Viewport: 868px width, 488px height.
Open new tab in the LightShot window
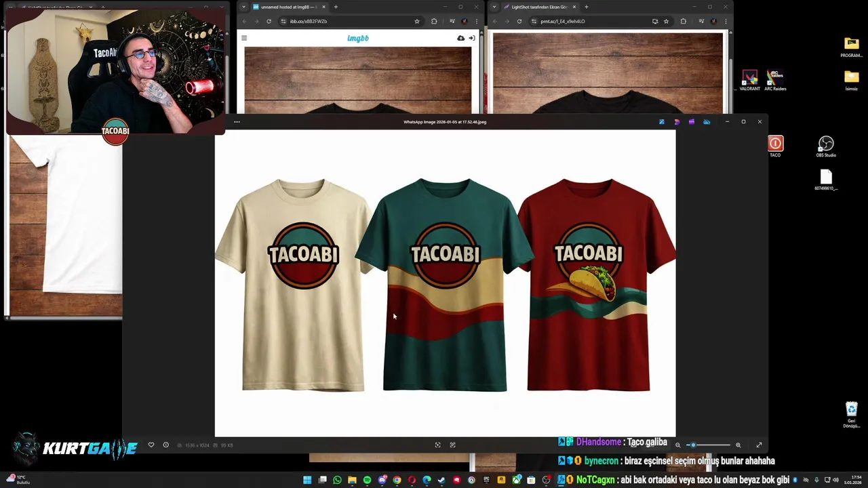pyautogui.click(x=586, y=7)
